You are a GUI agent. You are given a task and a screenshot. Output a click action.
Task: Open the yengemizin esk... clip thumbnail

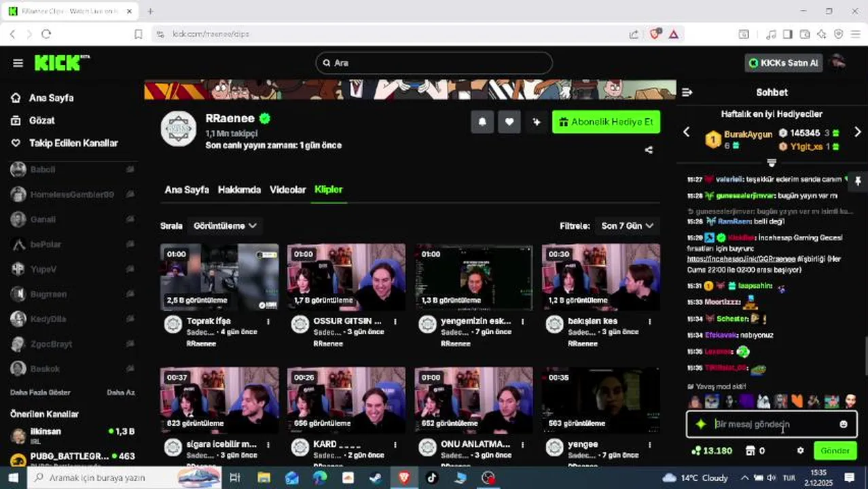[474, 277]
